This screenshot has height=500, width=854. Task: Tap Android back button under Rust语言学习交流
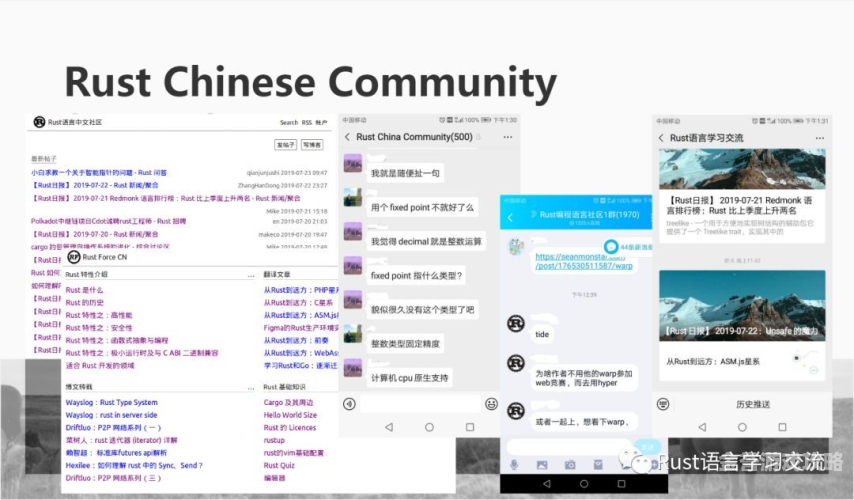coord(702,427)
